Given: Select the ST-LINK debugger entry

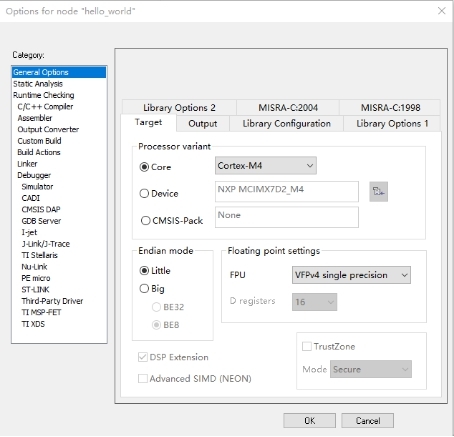Looking at the screenshot, I should tap(35, 290).
